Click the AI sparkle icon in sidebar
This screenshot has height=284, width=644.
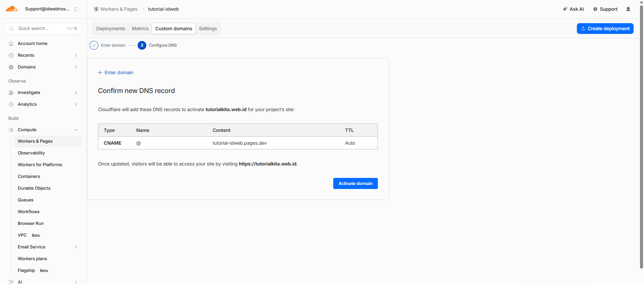[11, 282]
